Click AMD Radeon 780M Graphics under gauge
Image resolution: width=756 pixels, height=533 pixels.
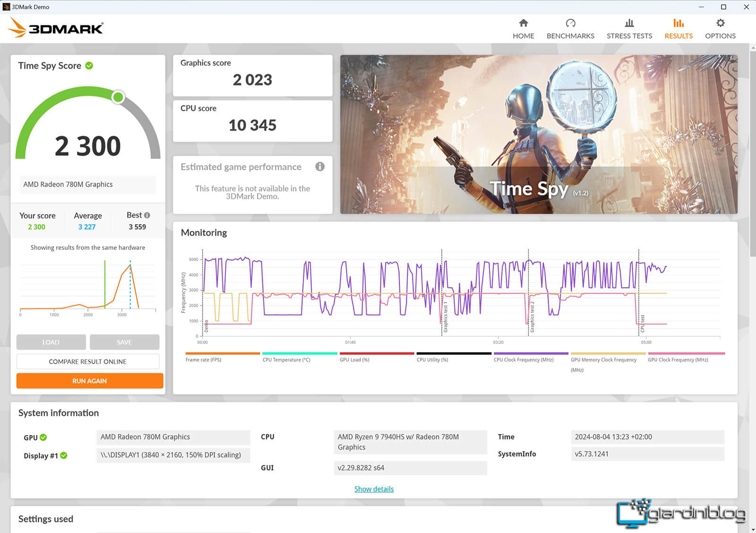[87, 184]
